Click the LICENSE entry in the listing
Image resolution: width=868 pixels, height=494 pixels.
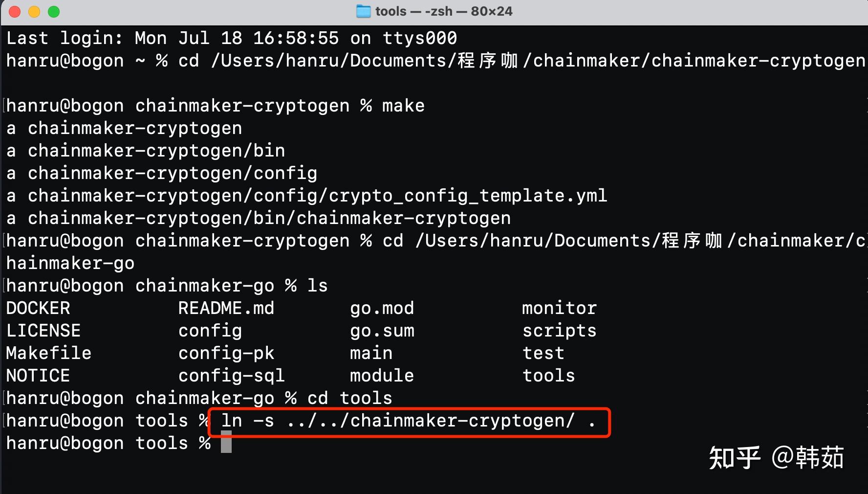pyautogui.click(x=43, y=330)
